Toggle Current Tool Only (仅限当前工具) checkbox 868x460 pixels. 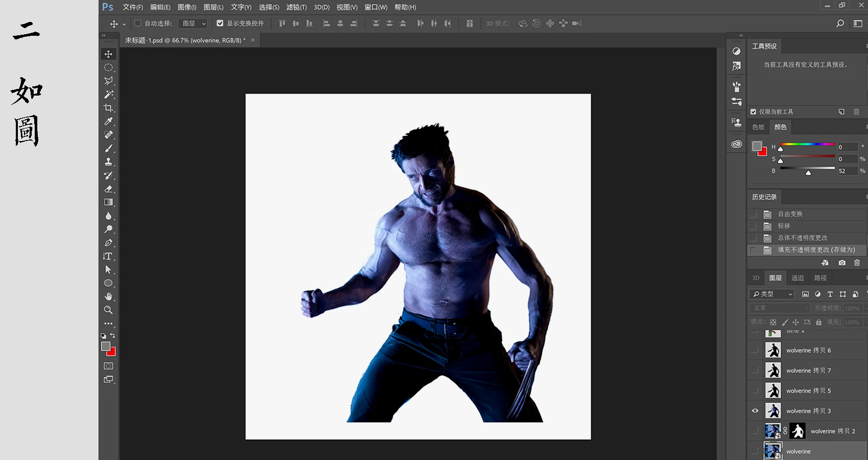tap(753, 111)
